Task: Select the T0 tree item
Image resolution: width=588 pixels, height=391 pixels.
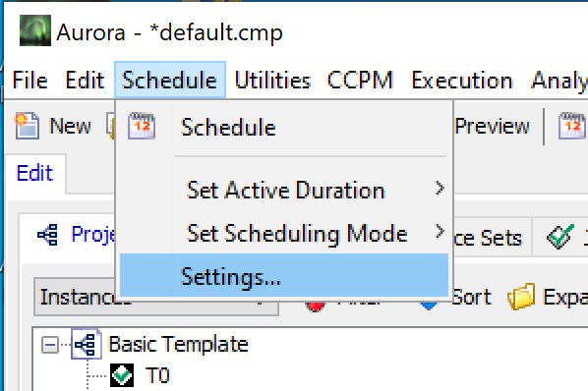Action: 157,375
